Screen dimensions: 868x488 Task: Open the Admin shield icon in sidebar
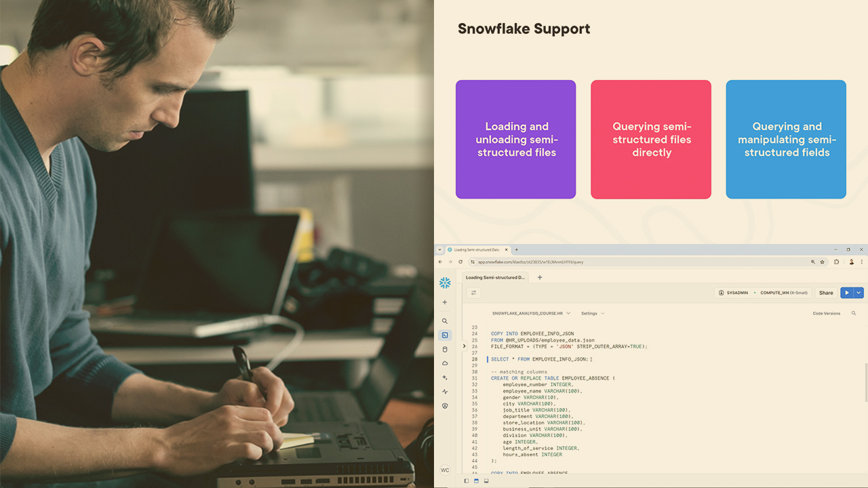point(445,405)
